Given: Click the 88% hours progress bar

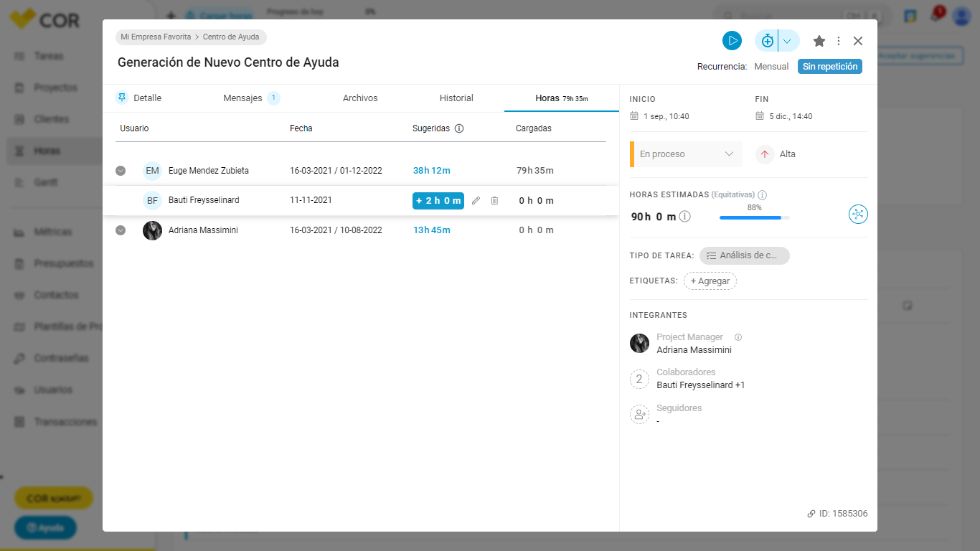Looking at the screenshot, I should tap(754, 217).
